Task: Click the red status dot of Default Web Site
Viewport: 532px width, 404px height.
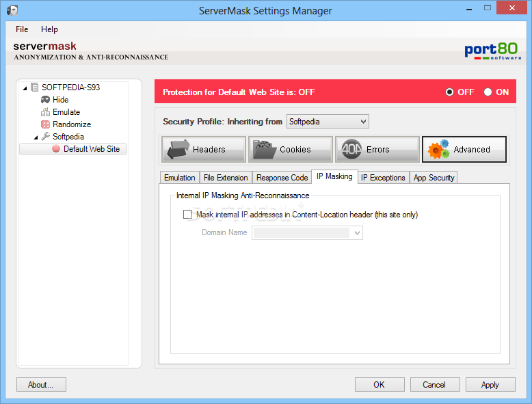Action: tap(56, 149)
